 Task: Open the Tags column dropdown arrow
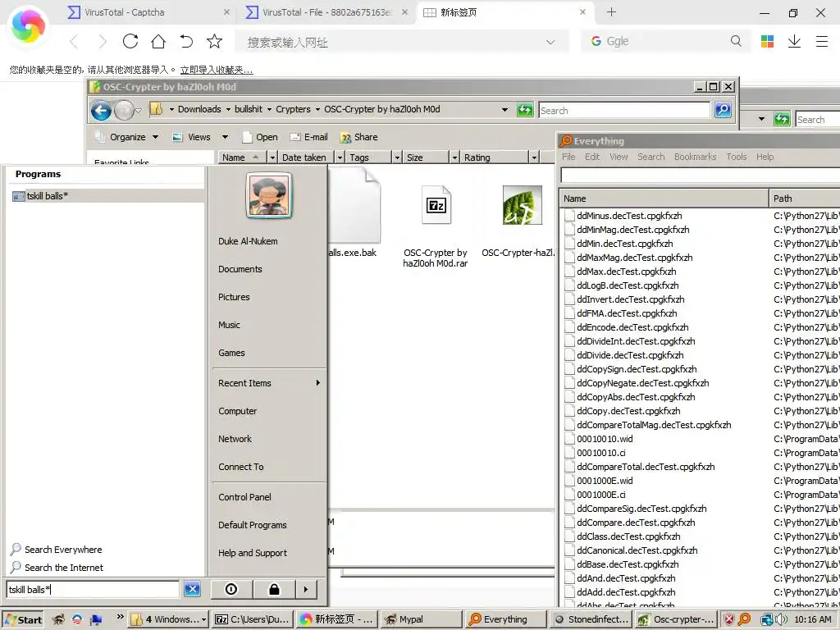tap(397, 157)
